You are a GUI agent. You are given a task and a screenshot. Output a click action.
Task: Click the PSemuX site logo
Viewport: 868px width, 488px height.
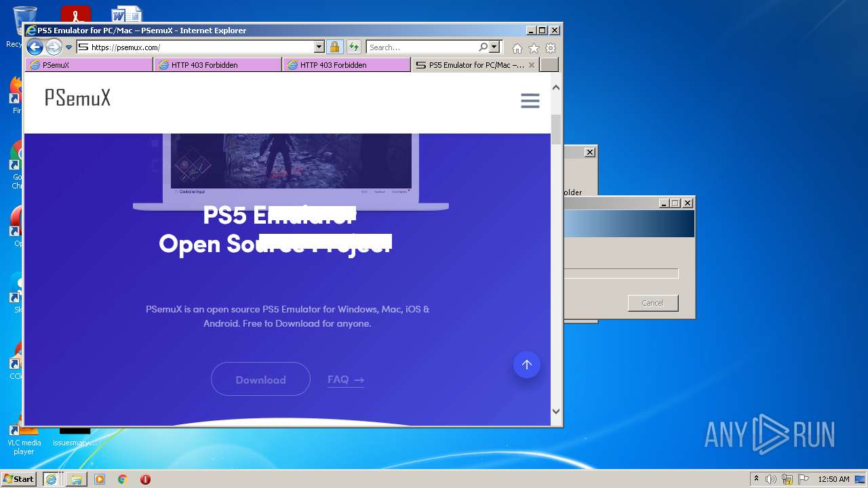[x=77, y=98]
